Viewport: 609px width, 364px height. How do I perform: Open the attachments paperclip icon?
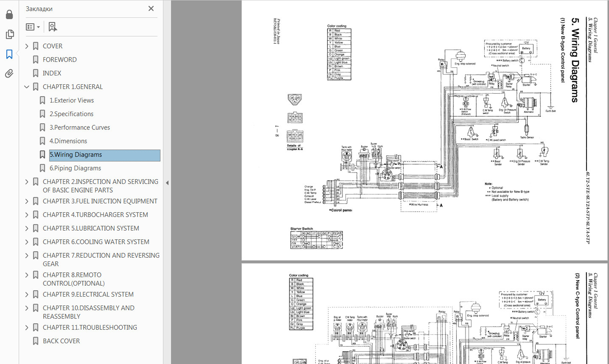(9, 74)
